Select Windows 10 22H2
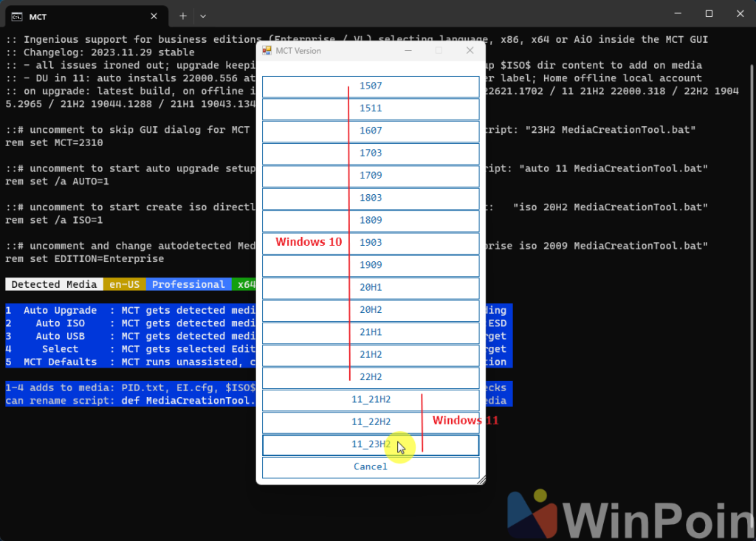Image resolution: width=756 pixels, height=541 pixels. 371,377
